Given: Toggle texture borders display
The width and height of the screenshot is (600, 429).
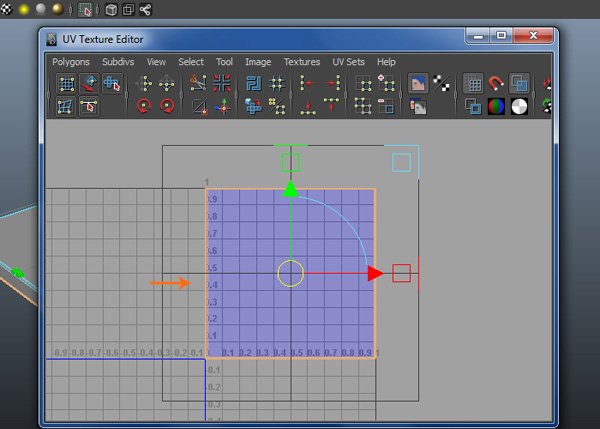Looking at the screenshot, I should [473, 106].
